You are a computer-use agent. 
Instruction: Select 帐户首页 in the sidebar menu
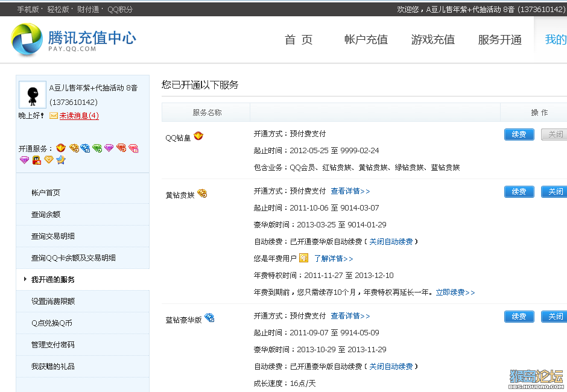click(x=83, y=193)
